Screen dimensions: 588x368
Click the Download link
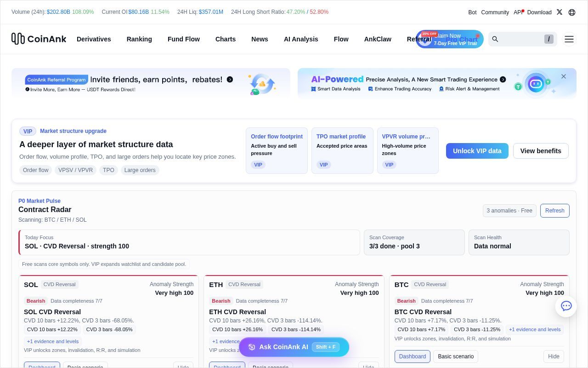tap(539, 12)
